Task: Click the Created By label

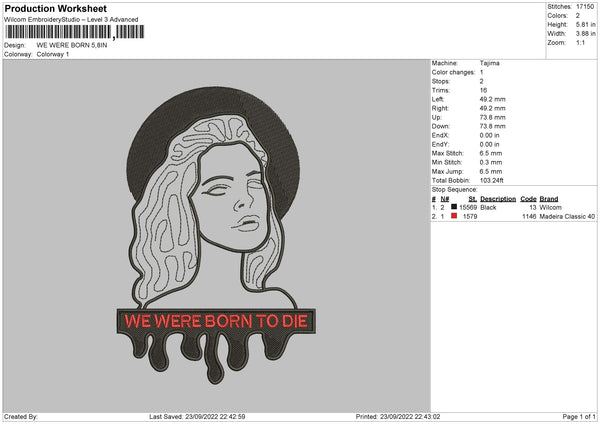Action: point(21,417)
